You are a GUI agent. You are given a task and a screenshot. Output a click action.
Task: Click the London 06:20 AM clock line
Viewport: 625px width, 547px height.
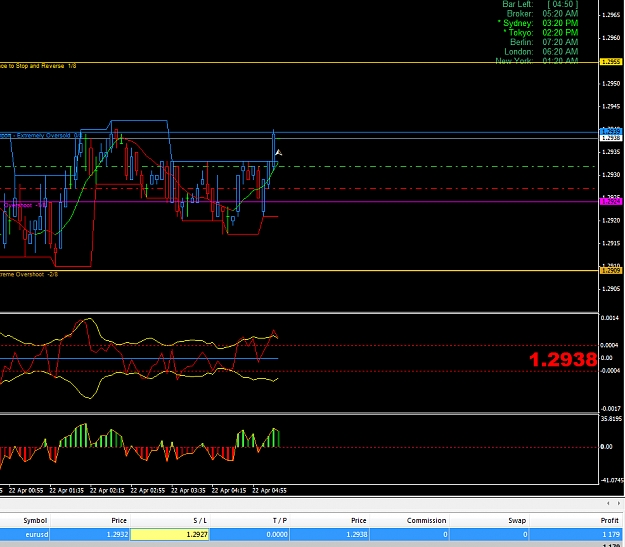coord(541,52)
